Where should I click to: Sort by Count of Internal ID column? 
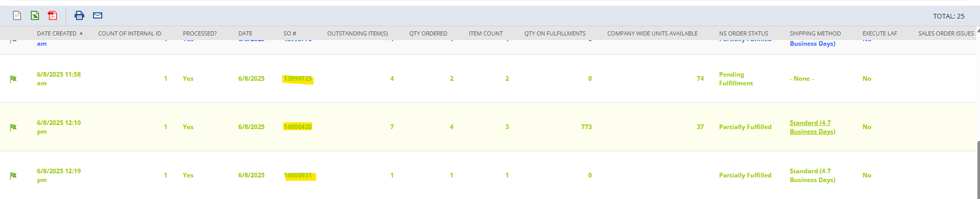(x=130, y=33)
